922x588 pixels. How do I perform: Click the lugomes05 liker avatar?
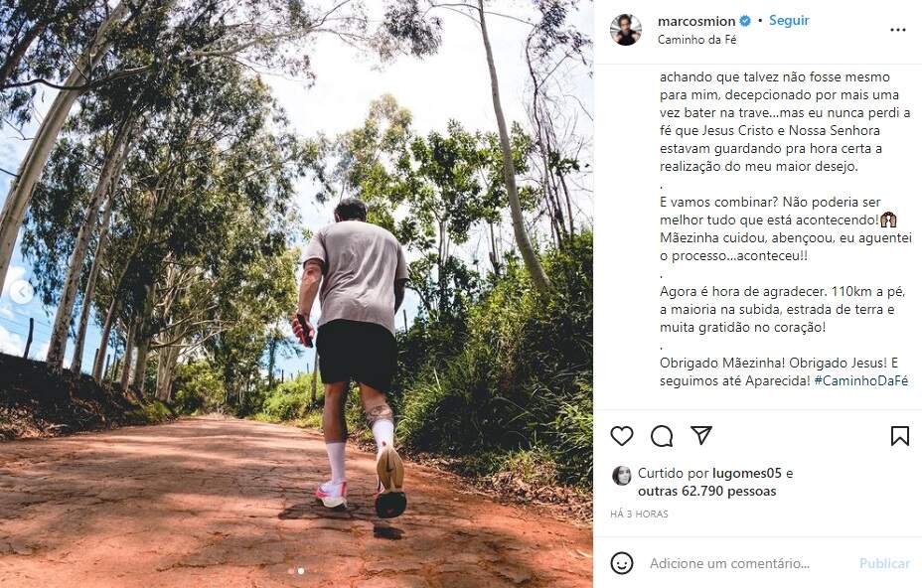coord(622,475)
